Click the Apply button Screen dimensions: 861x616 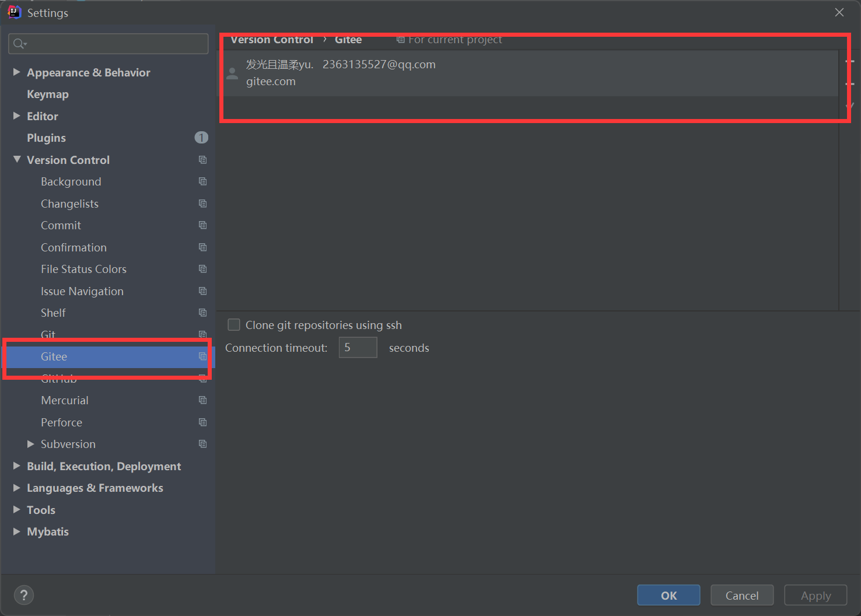click(815, 595)
